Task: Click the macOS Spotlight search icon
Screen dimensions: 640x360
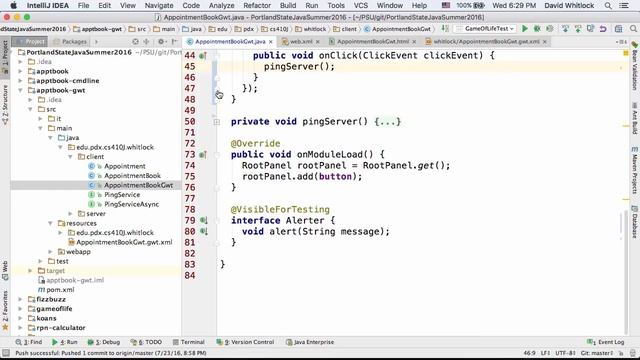Action: click(608, 6)
